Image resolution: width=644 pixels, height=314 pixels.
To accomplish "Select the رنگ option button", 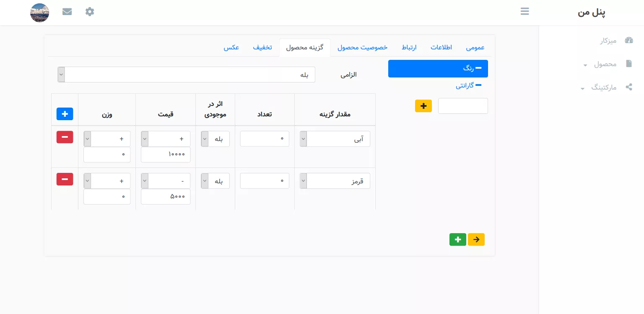I will coord(438,69).
